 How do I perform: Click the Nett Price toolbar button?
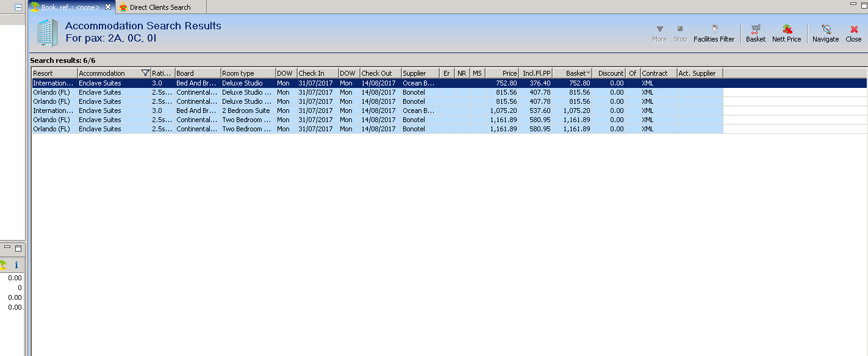[786, 34]
